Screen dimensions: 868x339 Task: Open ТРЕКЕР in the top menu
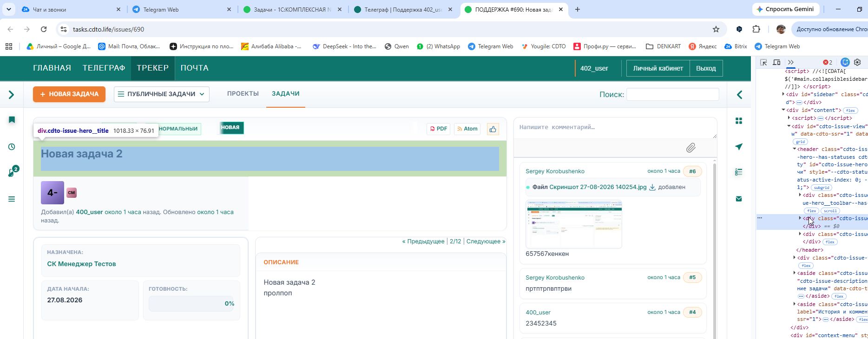[x=152, y=68]
